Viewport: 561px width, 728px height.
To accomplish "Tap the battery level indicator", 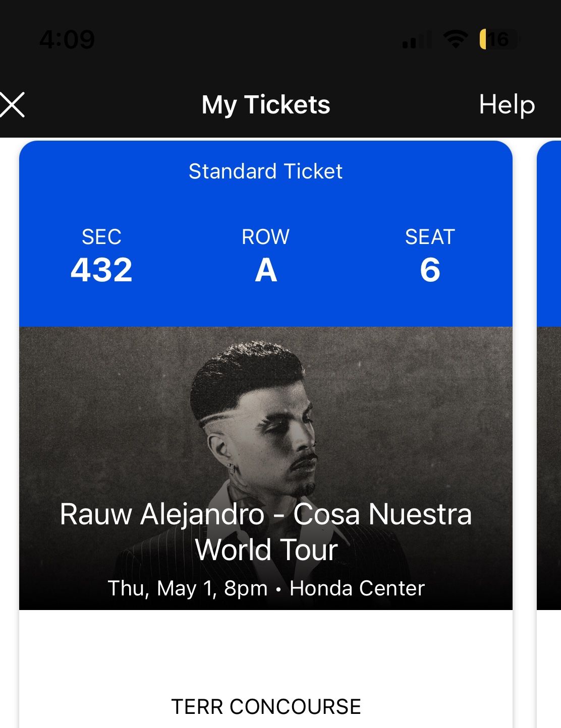I will pos(498,39).
